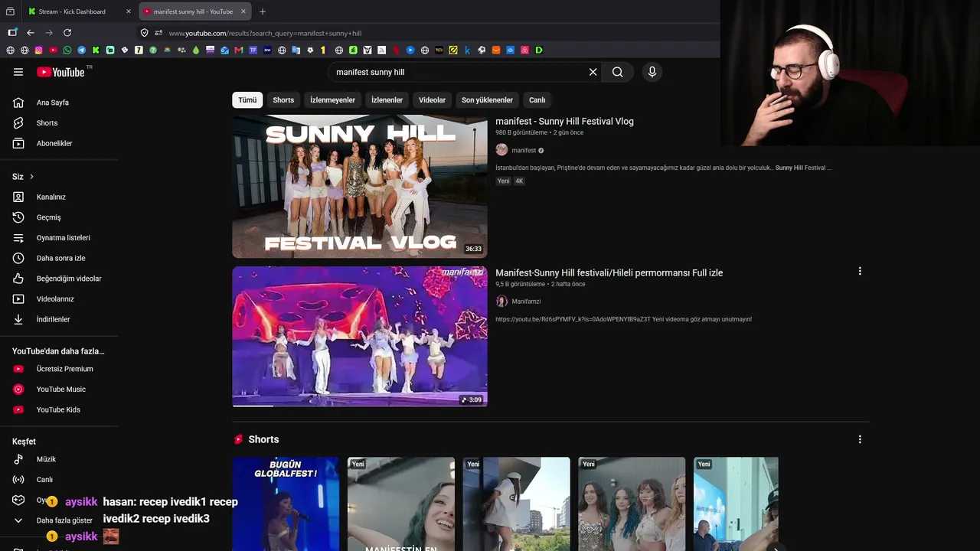The height and width of the screenshot is (551, 980).
Task: Select the Tümü filter chip
Action: click(247, 100)
